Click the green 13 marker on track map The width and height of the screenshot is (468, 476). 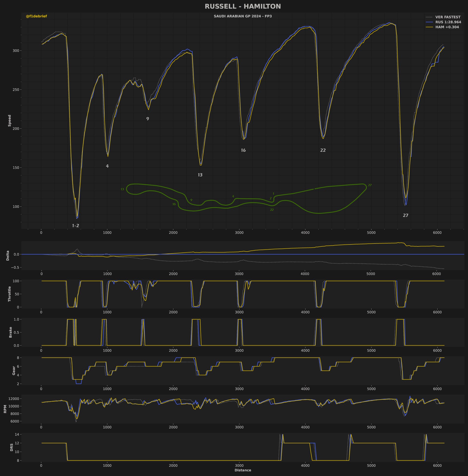pyautogui.click(x=122, y=189)
